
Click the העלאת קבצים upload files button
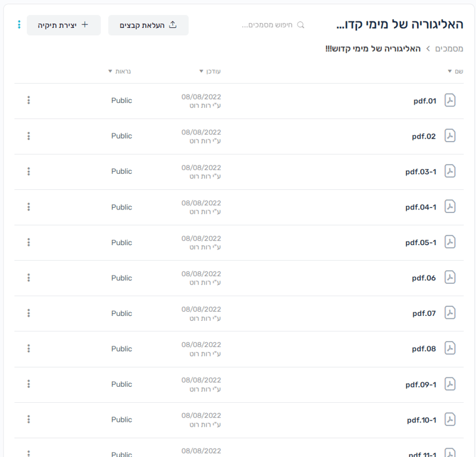148,25
